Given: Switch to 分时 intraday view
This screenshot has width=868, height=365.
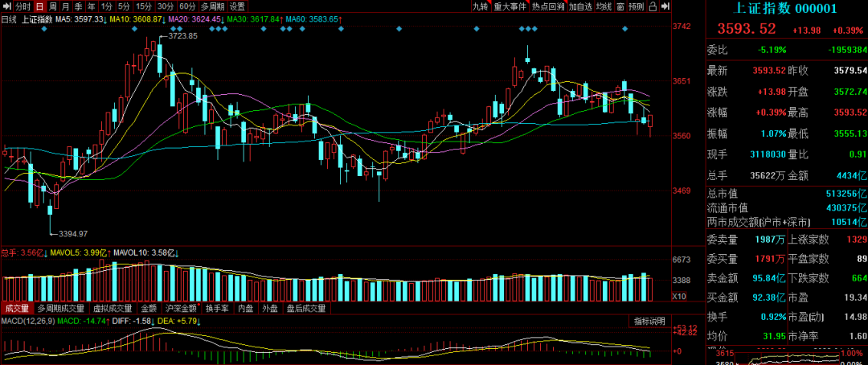Looking at the screenshot, I should pos(23,6).
